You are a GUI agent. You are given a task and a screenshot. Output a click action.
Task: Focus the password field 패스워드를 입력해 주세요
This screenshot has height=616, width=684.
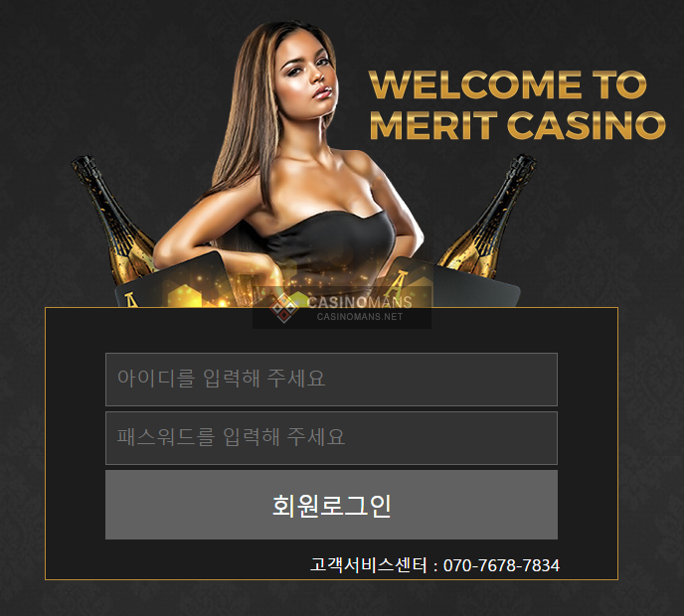coord(331,438)
